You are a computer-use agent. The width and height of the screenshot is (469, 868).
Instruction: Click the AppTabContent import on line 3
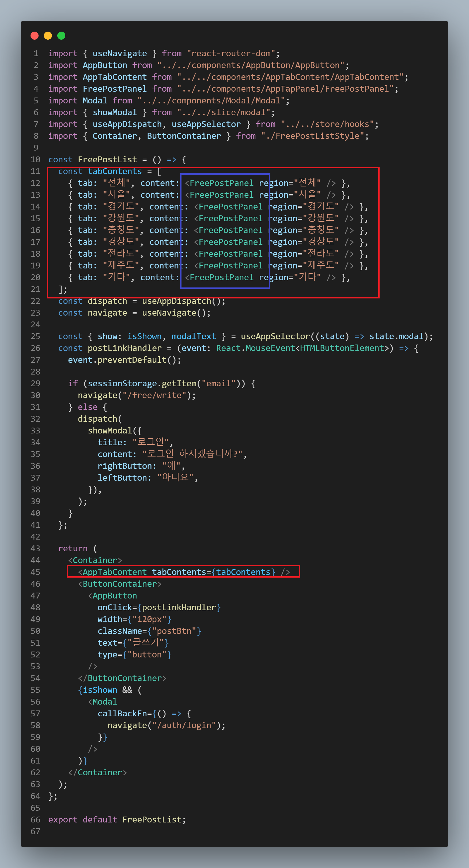[115, 77]
